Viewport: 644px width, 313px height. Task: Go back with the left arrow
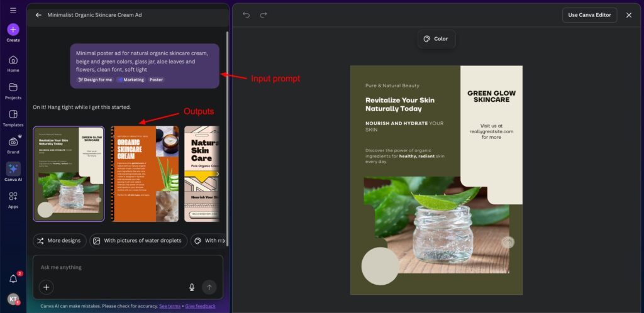pyautogui.click(x=38, y=15)
